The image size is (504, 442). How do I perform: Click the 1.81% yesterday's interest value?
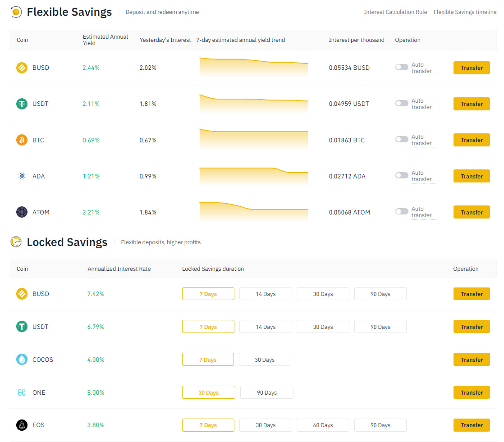148,104
